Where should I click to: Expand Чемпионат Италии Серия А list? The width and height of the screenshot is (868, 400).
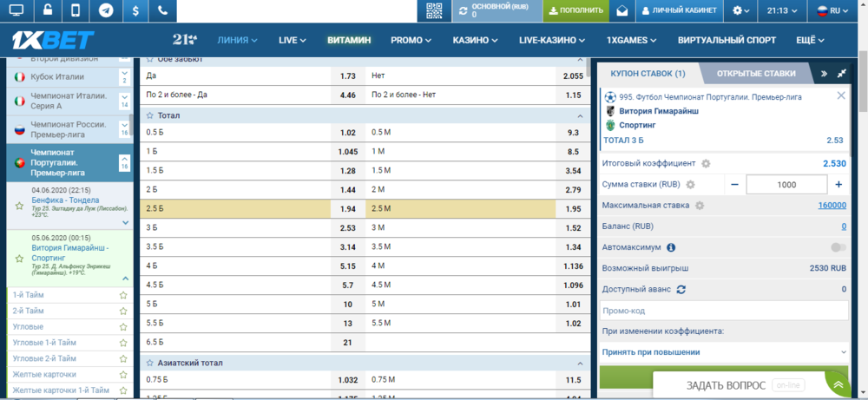124,101
